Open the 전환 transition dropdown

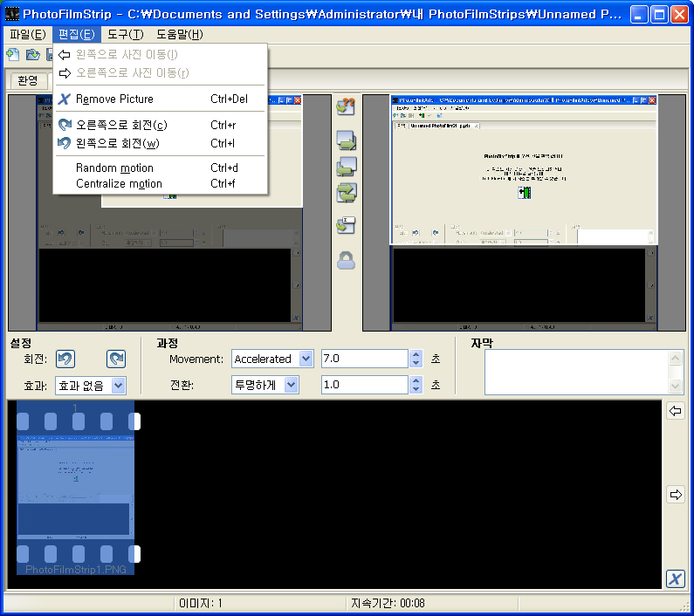291,385
